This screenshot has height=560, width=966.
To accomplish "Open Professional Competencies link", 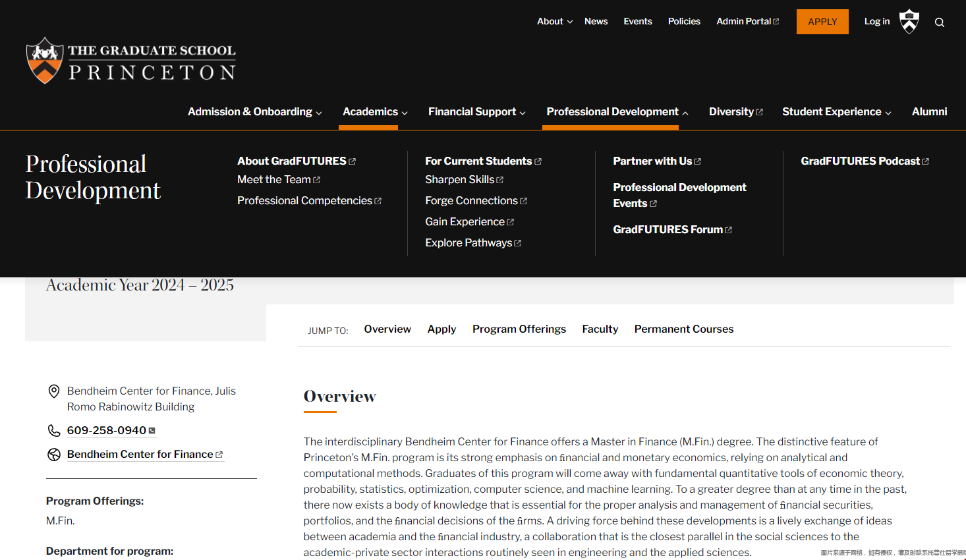I will coord(309,201).
